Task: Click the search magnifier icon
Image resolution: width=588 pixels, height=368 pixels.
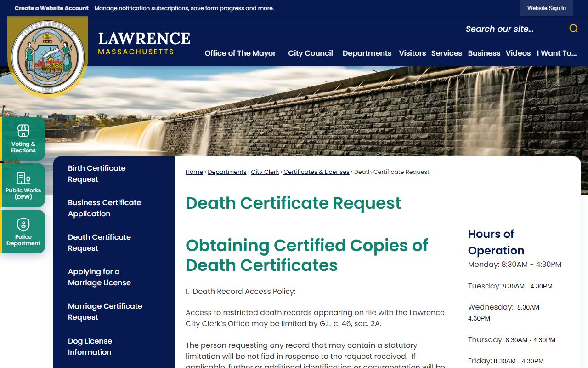Action: [573, 29]
